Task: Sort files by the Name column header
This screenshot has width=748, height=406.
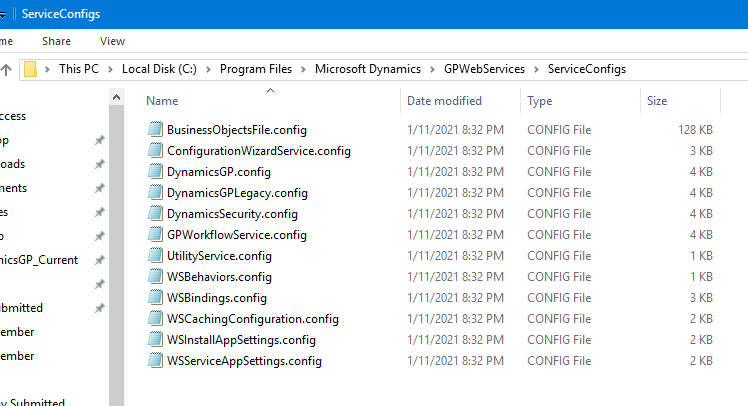Action: click(162, 101)
